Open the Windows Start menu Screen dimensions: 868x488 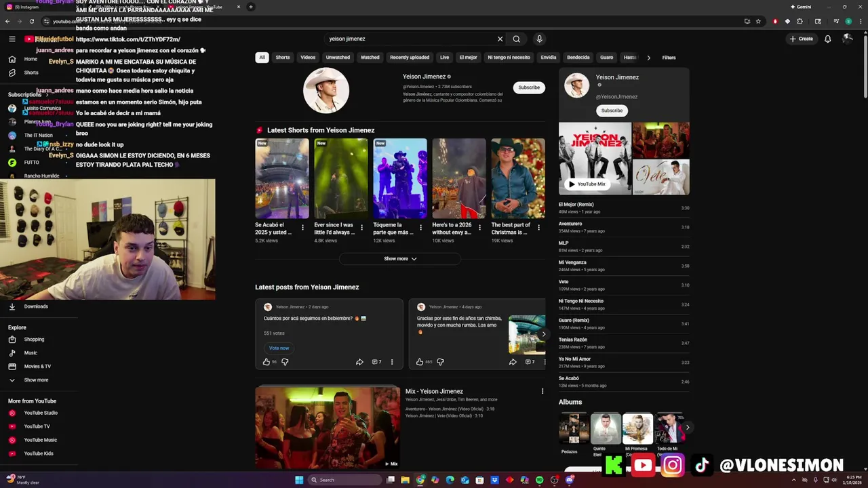[299, 480]
